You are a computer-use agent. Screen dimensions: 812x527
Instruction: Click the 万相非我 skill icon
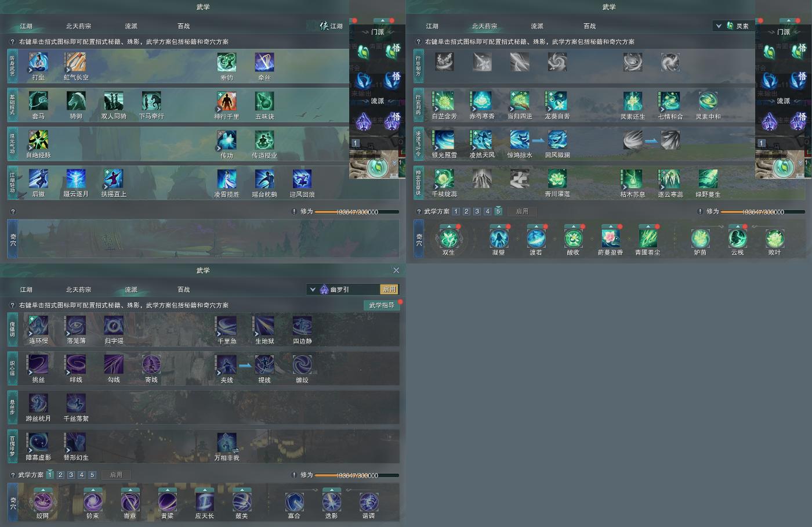click(227, 442)
